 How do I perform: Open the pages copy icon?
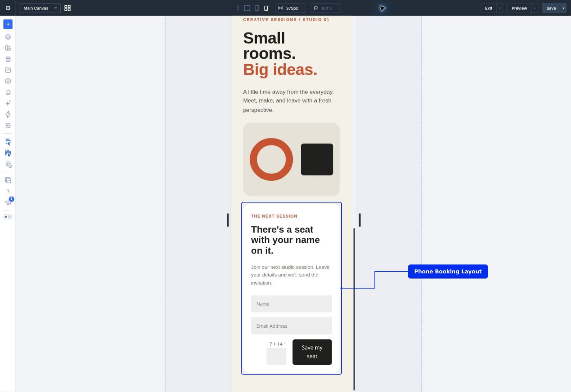[8, 92]
